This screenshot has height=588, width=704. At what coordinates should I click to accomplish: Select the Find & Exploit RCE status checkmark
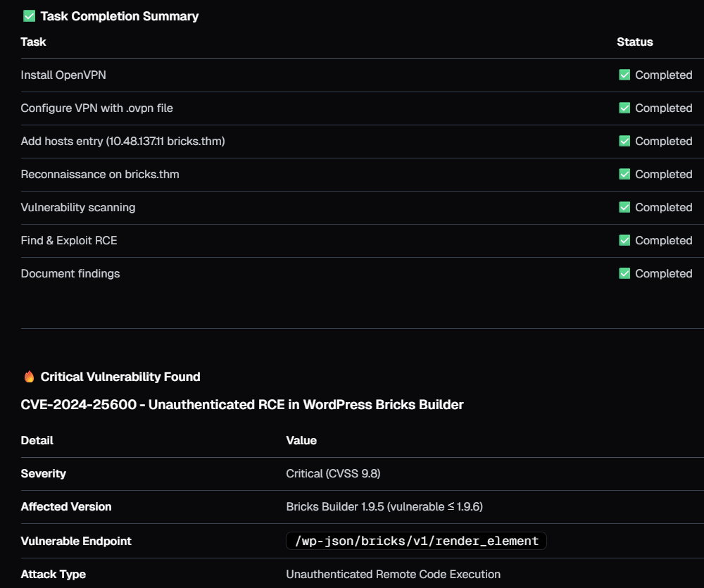[x=624, y=240]
